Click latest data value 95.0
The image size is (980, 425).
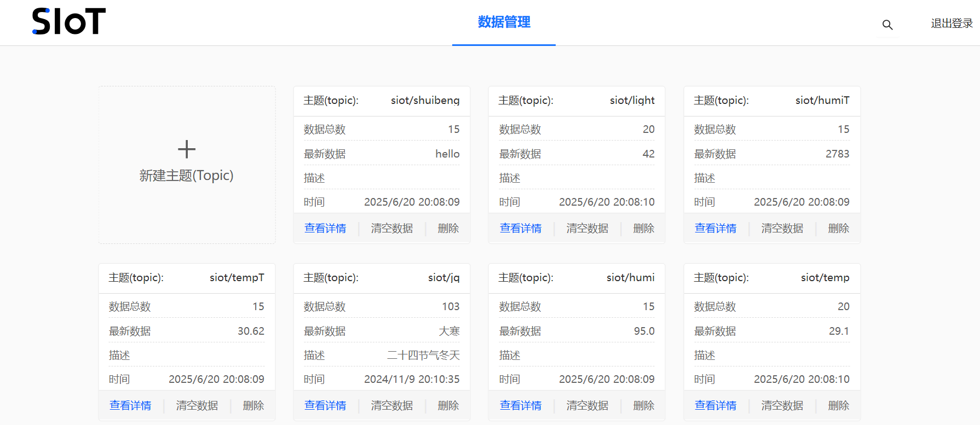(x=644, y=331)
